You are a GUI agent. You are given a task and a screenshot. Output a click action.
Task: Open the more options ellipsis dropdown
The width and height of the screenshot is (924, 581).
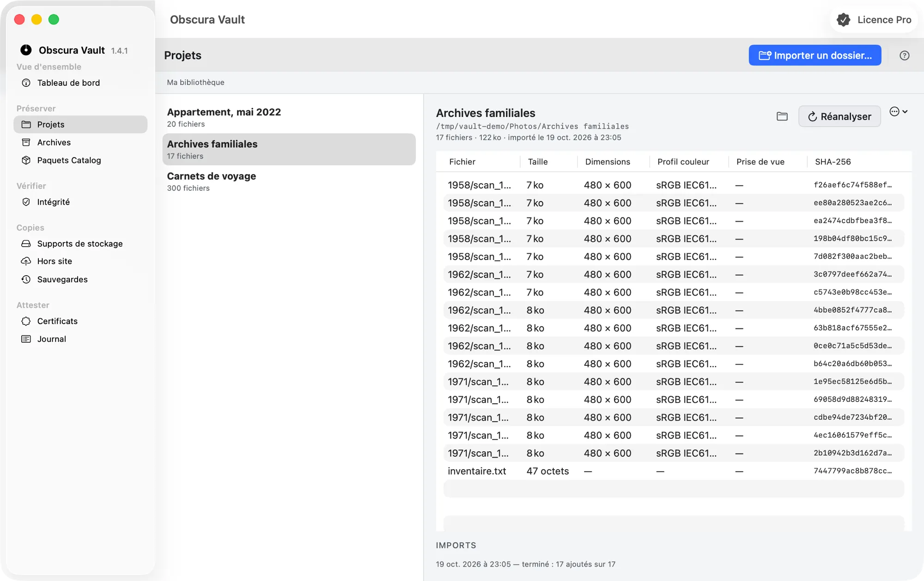coord(899,111)
